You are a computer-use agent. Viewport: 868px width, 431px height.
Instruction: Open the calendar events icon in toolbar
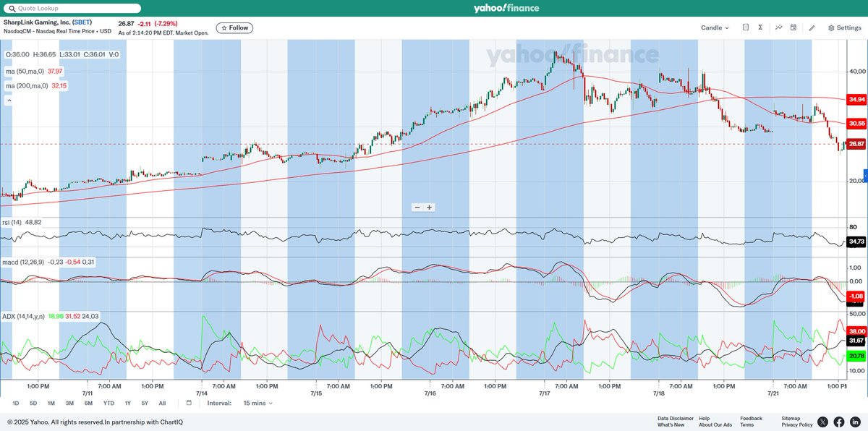pyautogui.click(x=793, y=27)
